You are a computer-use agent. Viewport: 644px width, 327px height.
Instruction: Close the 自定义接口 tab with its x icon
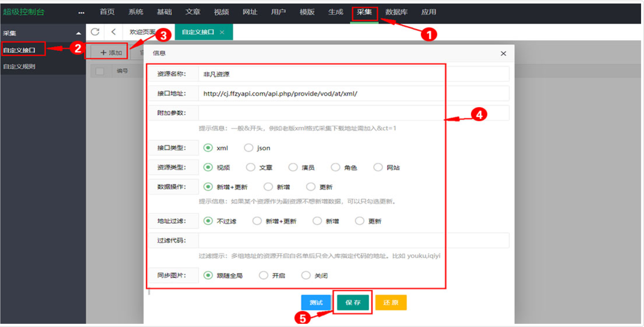[222, 32]
